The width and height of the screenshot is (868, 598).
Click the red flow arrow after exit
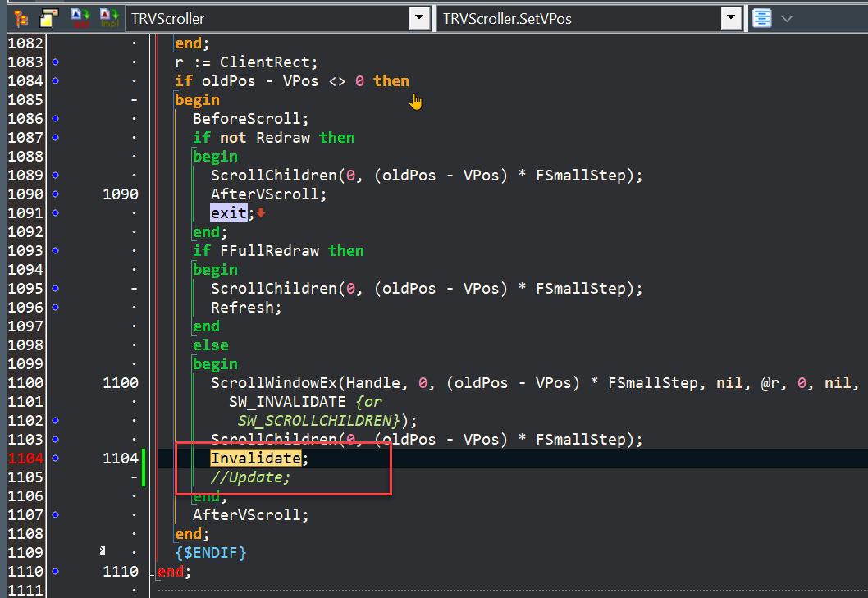click(261, 212)
